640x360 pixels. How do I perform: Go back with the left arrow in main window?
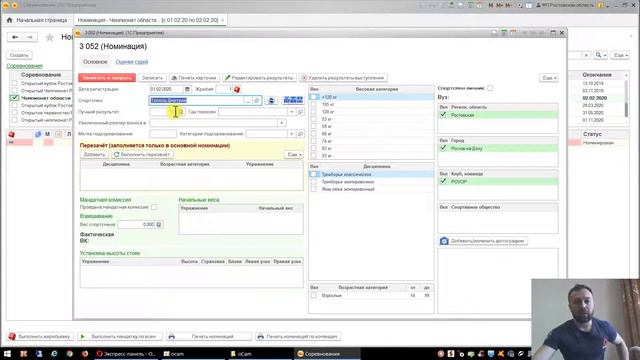15,37
